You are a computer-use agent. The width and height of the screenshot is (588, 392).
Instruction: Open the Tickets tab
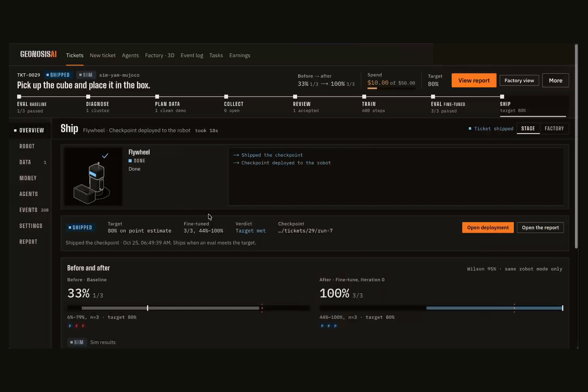click(x=75, y=55)
